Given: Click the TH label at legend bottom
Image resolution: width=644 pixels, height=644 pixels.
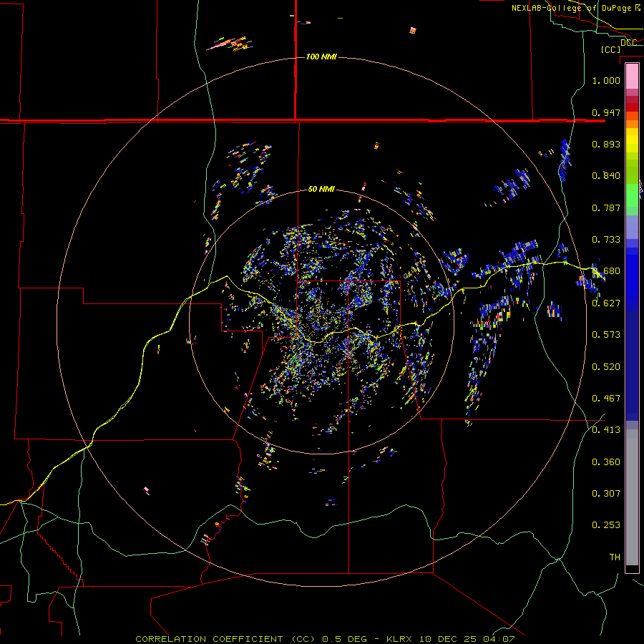Looking at the screenshot, I should [615, 557].
